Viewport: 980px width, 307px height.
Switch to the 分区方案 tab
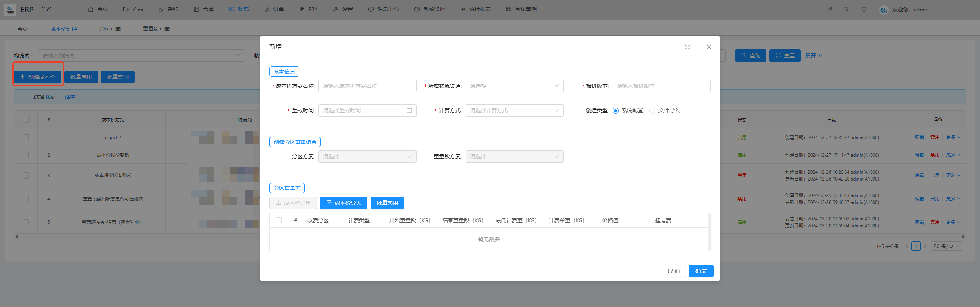(109, 30)
